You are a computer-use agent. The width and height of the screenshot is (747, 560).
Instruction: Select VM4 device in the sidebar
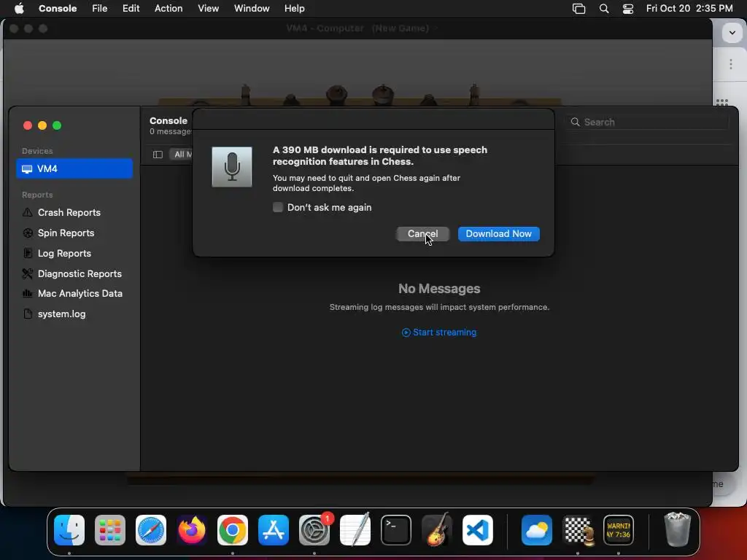click(x=74, y=168)
